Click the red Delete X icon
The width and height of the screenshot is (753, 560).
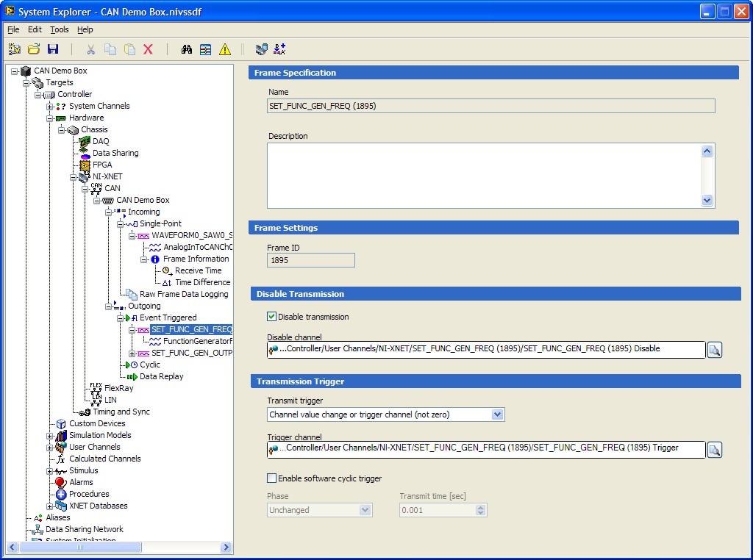click(148, 49)
